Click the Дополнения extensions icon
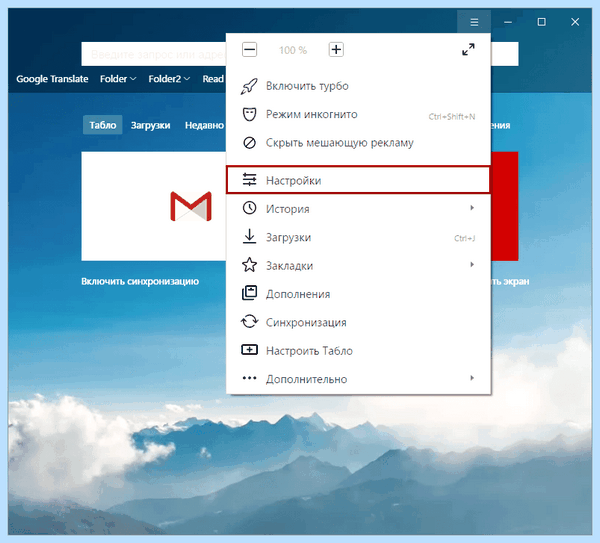This screenshot has width=600, height=543. coord(249,293)
